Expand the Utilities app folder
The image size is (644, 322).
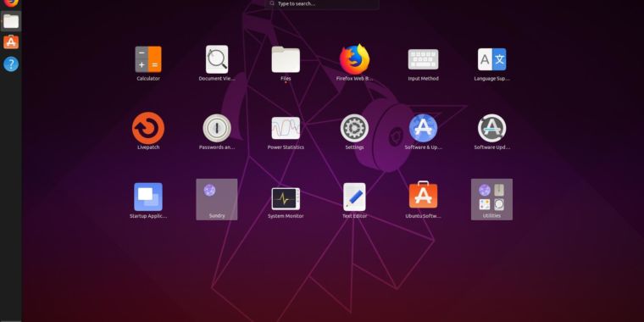(491, 199)
